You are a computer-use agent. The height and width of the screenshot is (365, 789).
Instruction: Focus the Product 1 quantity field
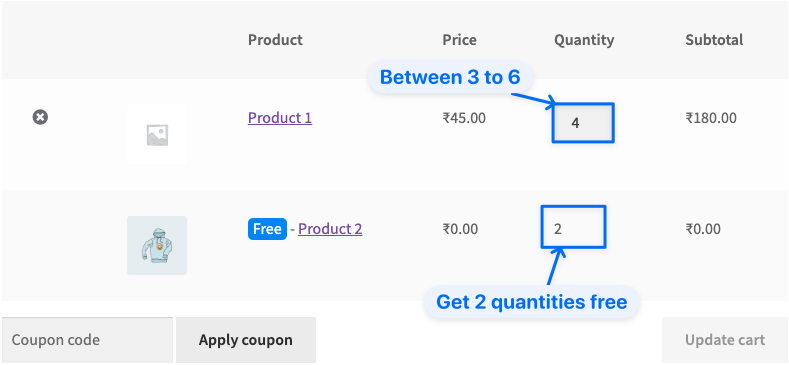pos(583,123)
